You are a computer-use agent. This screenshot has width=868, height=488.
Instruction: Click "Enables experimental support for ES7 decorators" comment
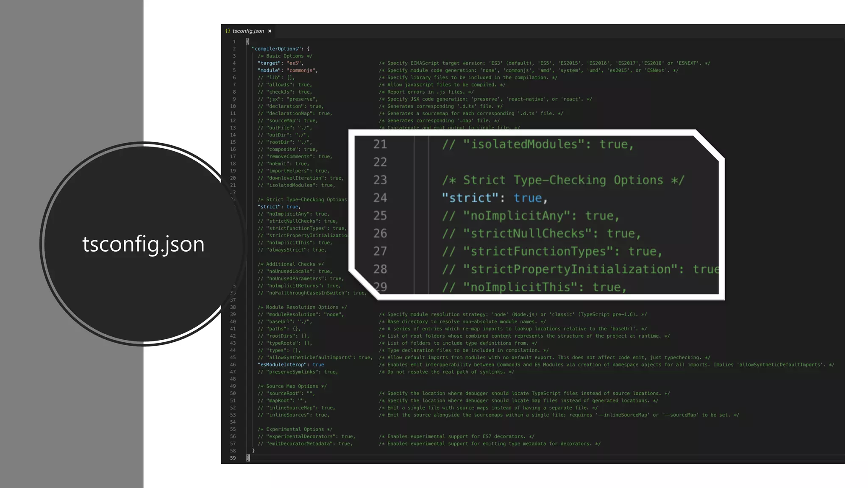456,437
